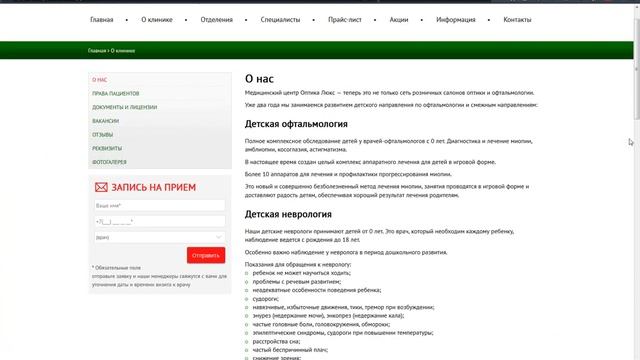640x360 pixels.
Task: Open the Главная navigation item
Action: point(102,20)
